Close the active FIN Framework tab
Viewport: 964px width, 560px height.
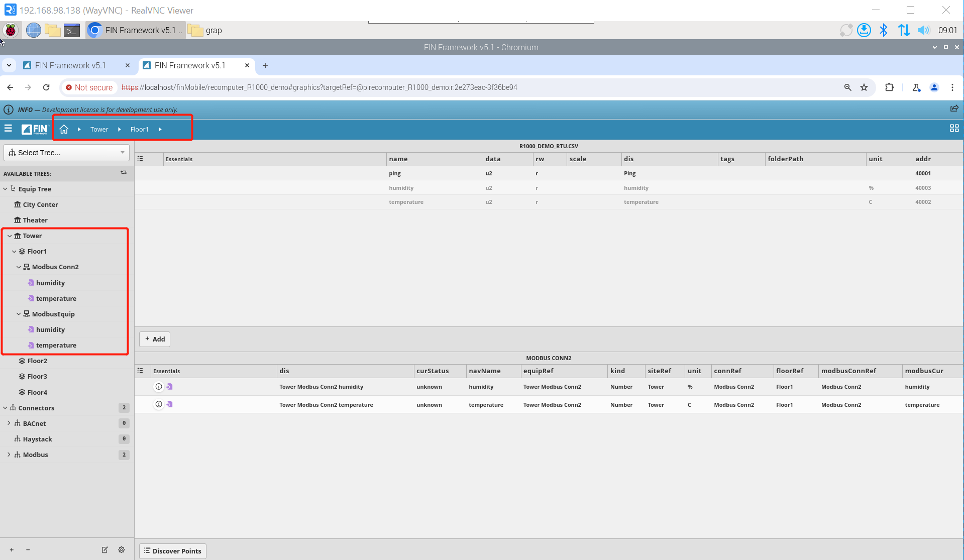(247, 65)
